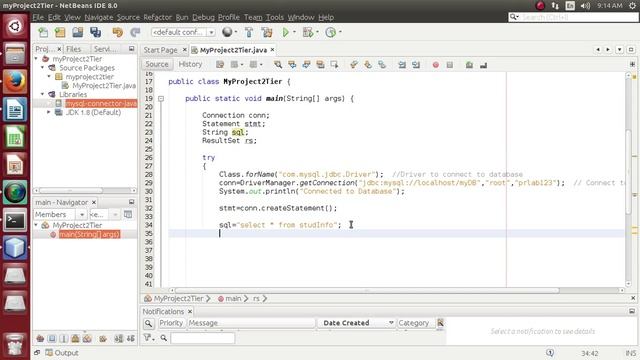The image size is (640, 360).
Task: Click Previous Bookmark icon in editor toolbar
Action: click(x=354, y=64)
